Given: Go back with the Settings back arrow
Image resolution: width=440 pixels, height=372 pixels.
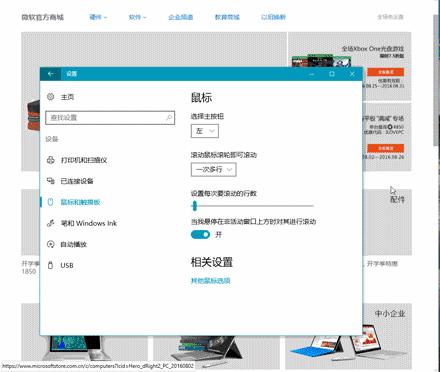Looking at the screenshot, I should pyautogui.click(x=50, y=74).
